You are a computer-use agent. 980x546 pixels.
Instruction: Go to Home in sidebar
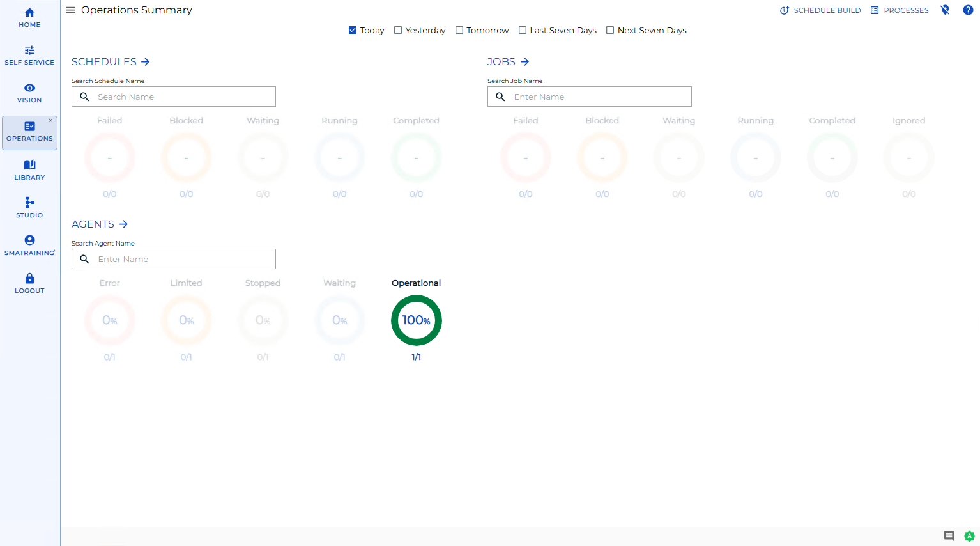pyautogui.click(x=29, y=18)
